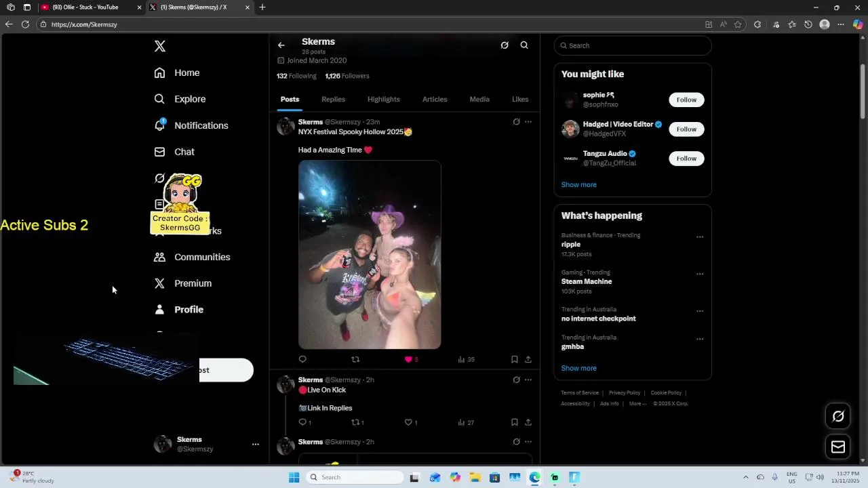This screenshot has width=868, height=488.
Task: Open more options on Live On Kick post
Action: coord(528,380)
